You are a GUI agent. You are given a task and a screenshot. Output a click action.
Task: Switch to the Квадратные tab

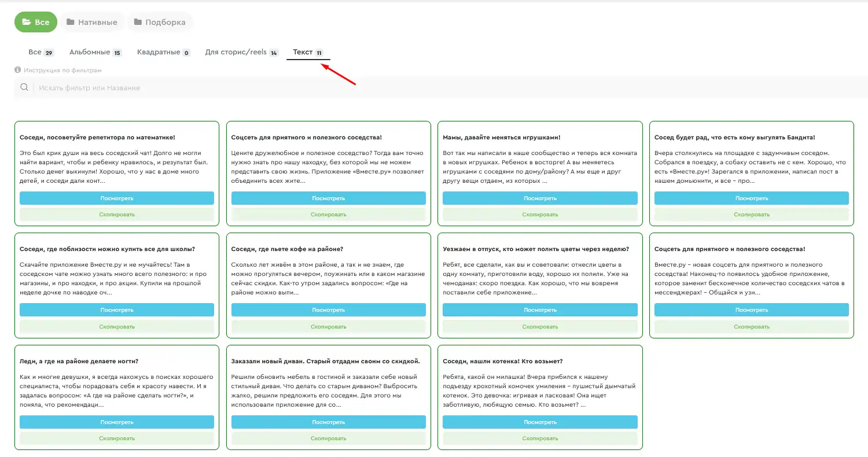[x=164, y=52]
